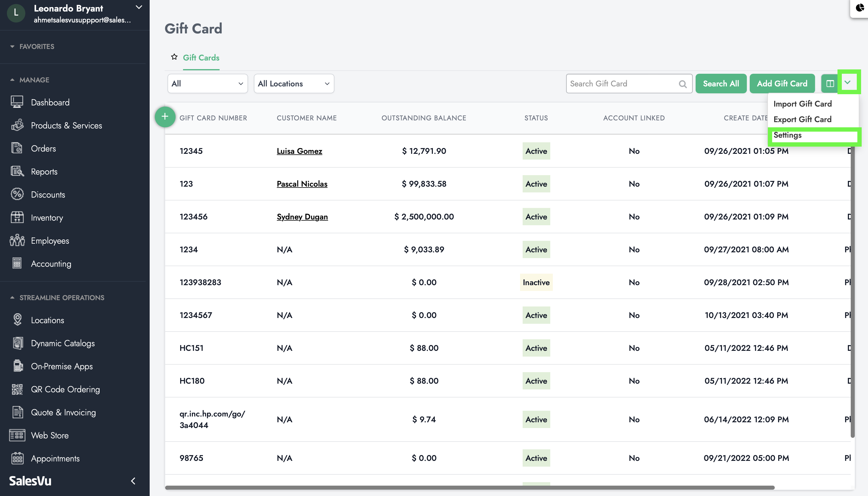Select gift card number 1234567
868x496 pixels.
(196, 315)
